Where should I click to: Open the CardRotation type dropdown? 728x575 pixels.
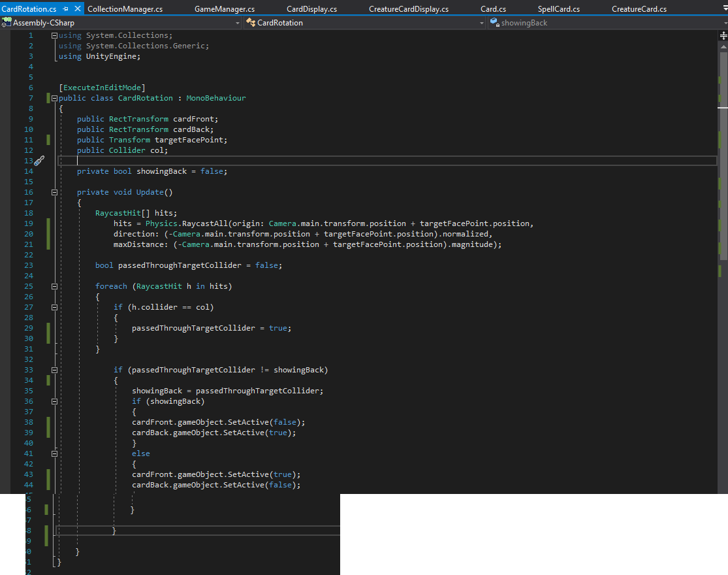482,23
